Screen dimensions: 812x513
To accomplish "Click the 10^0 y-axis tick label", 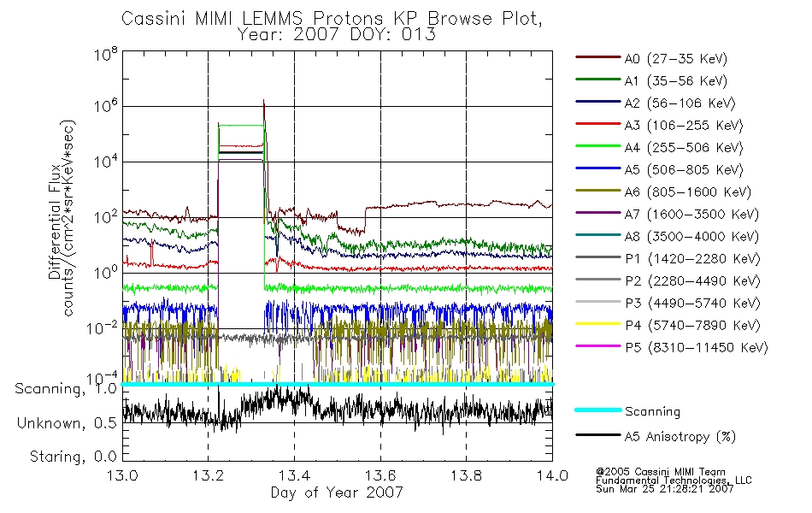I will click(105, 273).
